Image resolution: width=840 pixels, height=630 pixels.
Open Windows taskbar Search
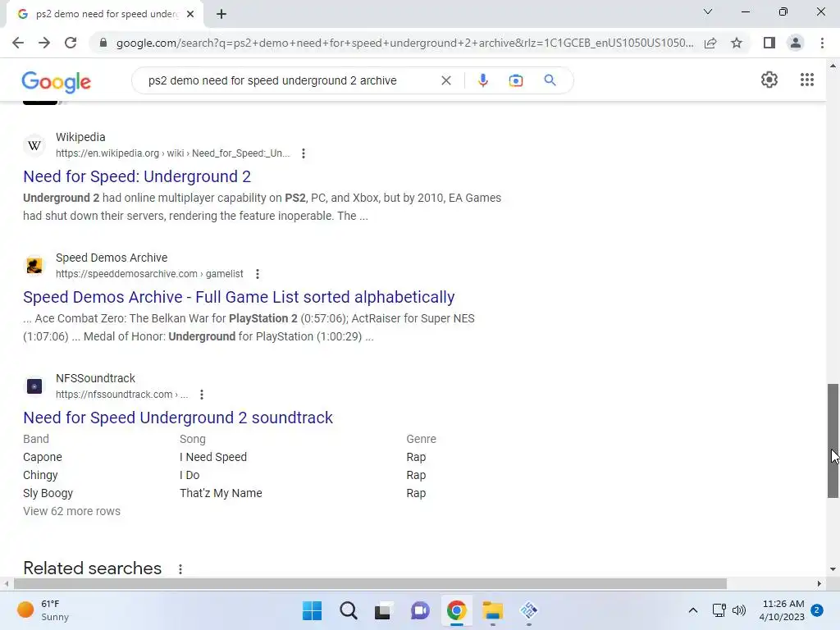pos(348,610)
